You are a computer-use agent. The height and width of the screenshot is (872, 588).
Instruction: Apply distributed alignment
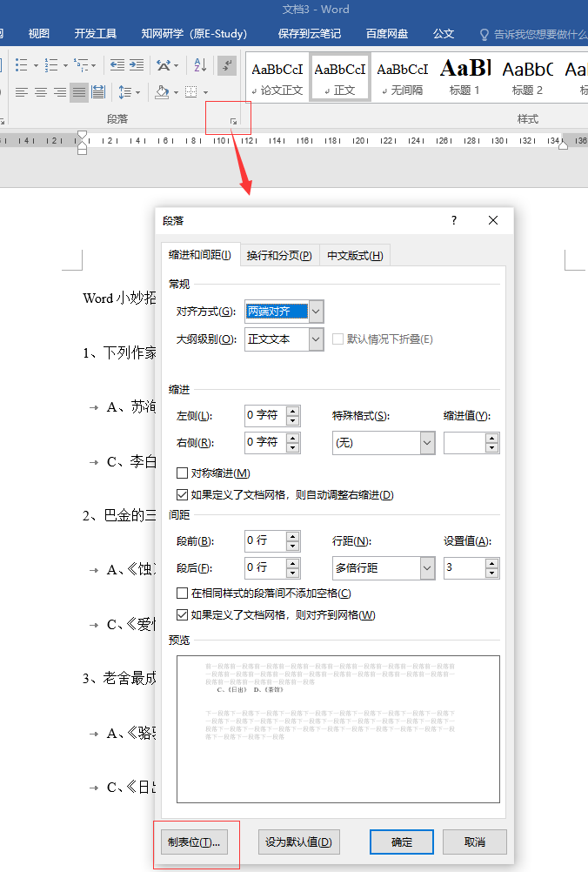pyautogui.click(x=98, y=91)
